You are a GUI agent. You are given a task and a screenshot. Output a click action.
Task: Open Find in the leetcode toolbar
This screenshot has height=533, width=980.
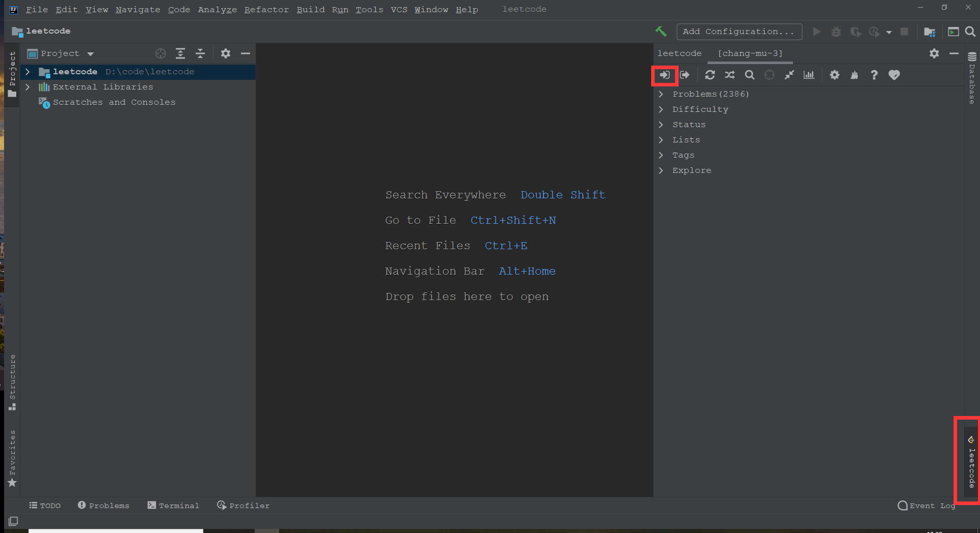coord(750,75)
